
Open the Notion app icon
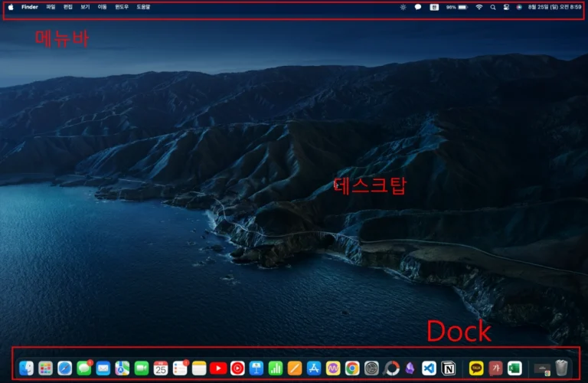[449, 368]
